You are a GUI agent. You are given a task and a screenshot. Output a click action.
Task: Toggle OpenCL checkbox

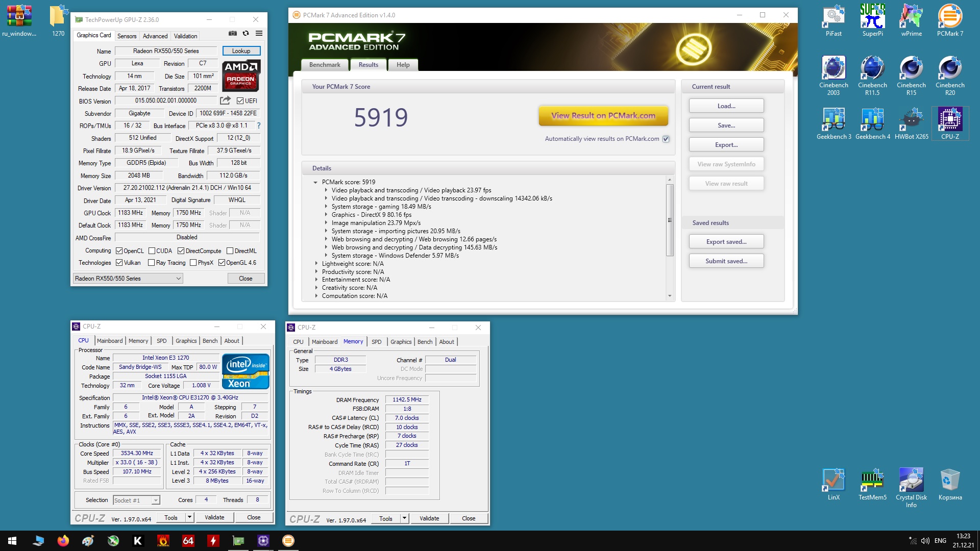(x=119, y=251)
